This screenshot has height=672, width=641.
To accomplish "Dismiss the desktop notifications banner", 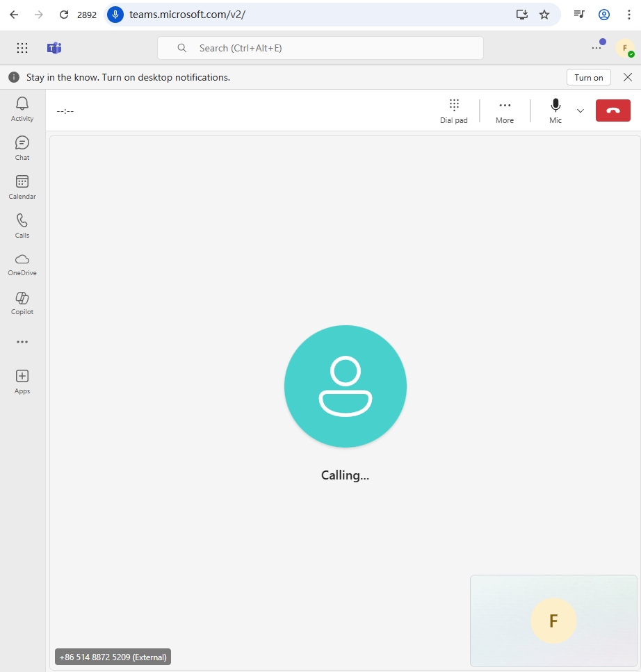I will pos(628,78).
